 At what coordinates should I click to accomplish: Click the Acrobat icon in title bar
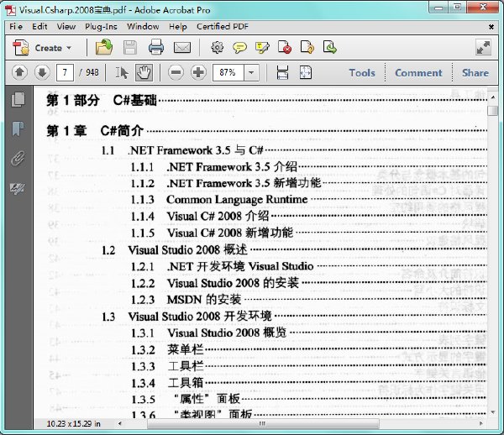pos(11,10)
